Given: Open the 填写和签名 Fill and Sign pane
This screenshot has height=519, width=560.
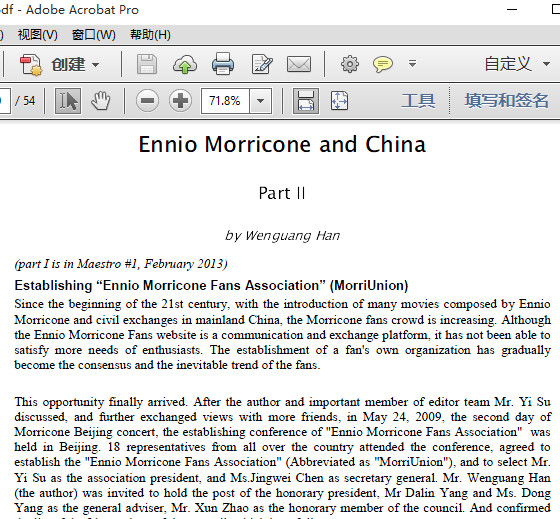Looking at the screenshot, I should [506, 100].
